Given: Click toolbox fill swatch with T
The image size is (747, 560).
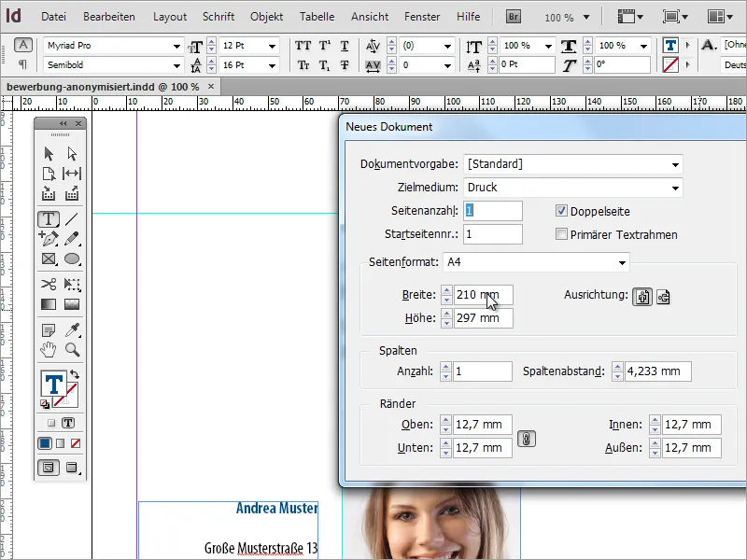Looking at the screenshot, I should 54,385.
